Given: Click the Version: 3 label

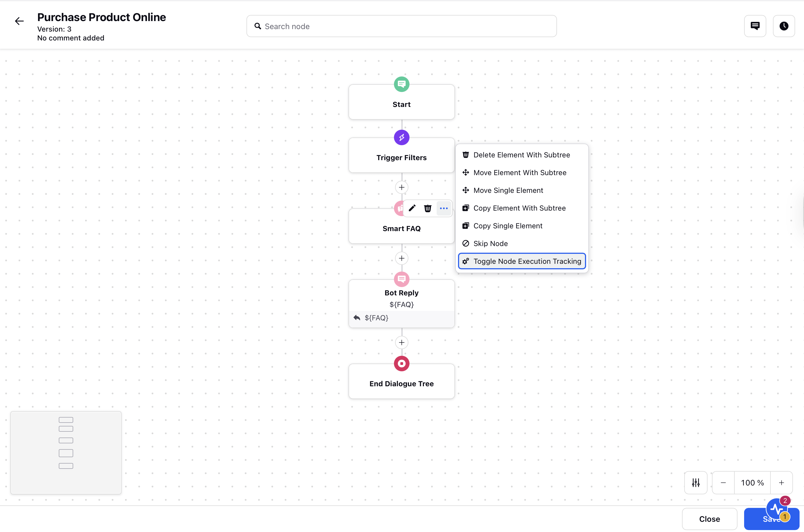Looking at the screenshot, I should (x=54, y=29).
